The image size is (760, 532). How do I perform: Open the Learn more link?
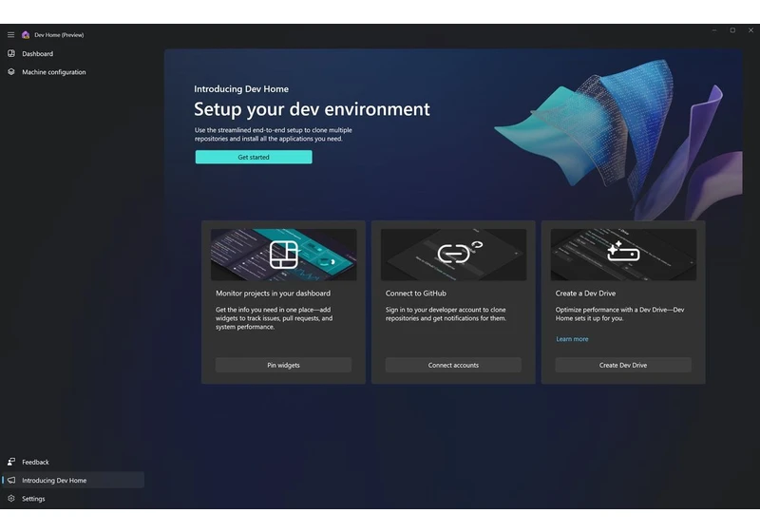coord(572,339)
